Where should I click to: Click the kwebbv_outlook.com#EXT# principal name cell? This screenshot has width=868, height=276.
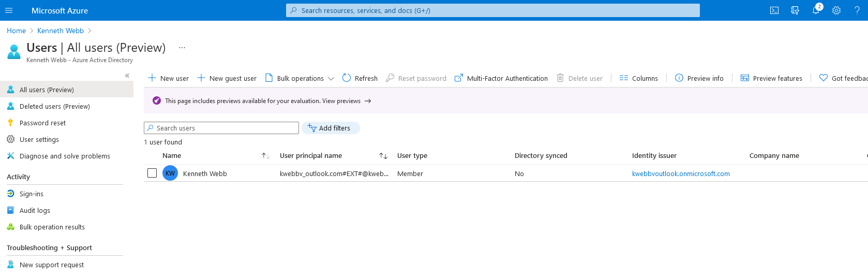click(334, 173)
